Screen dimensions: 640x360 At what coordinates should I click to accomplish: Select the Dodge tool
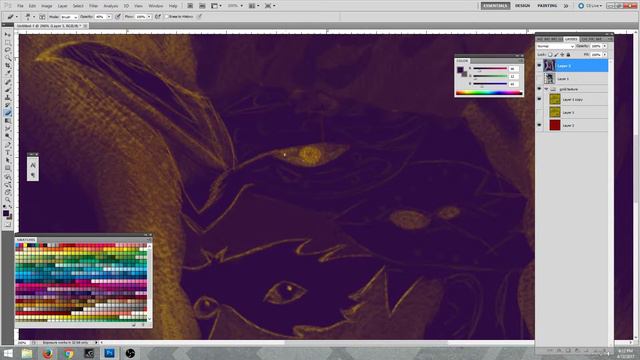pos(7,136)
